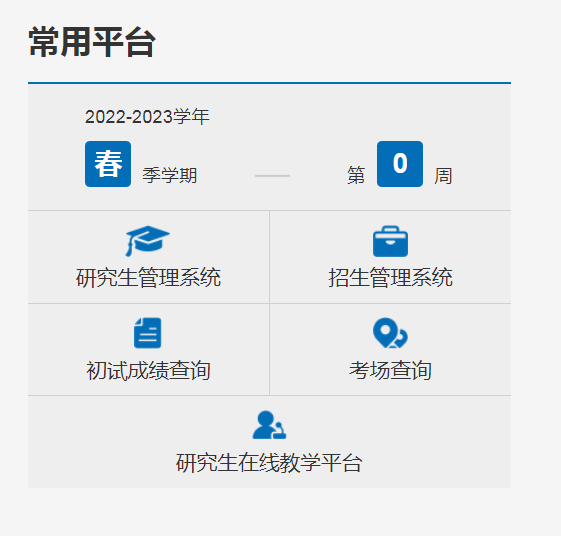Image resolution: width=561 pixels, height=536 pixels.
Task: Click the 常用平台 heading
Action: 92,42
